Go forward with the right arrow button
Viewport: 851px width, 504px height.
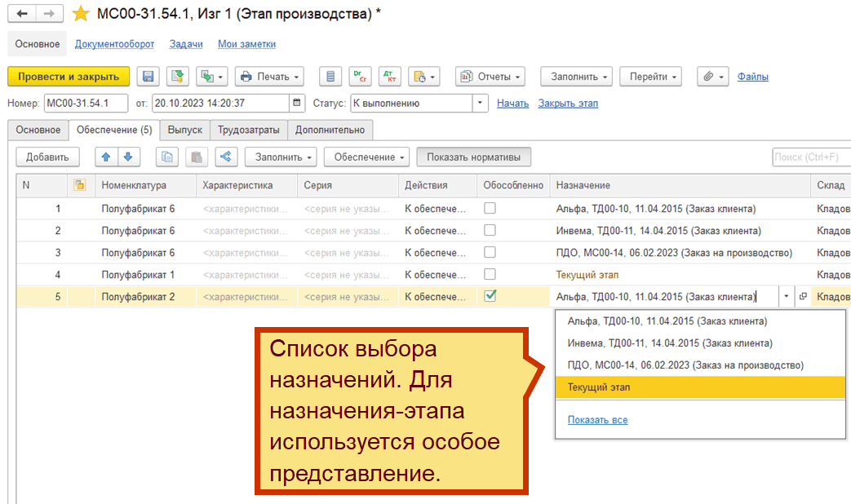50,14
